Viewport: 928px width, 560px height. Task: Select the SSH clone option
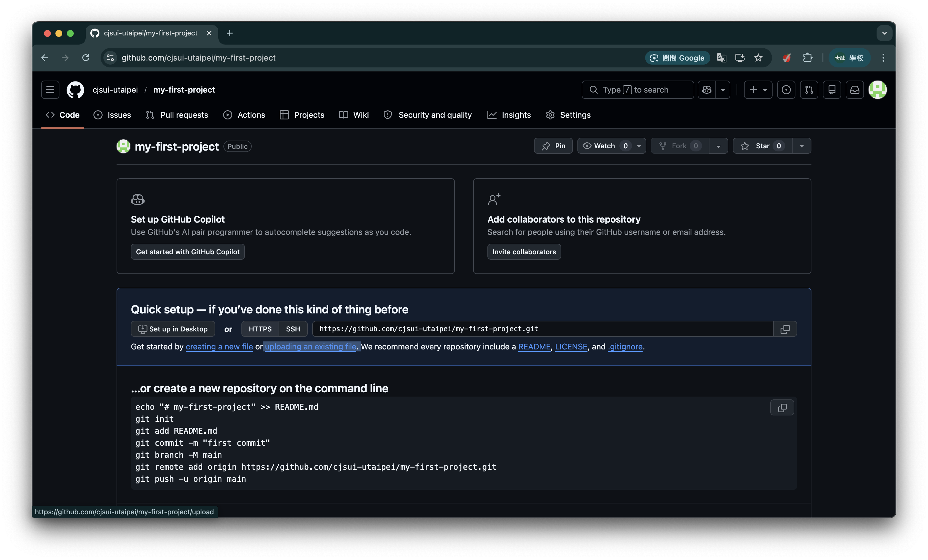pos(293,329)
